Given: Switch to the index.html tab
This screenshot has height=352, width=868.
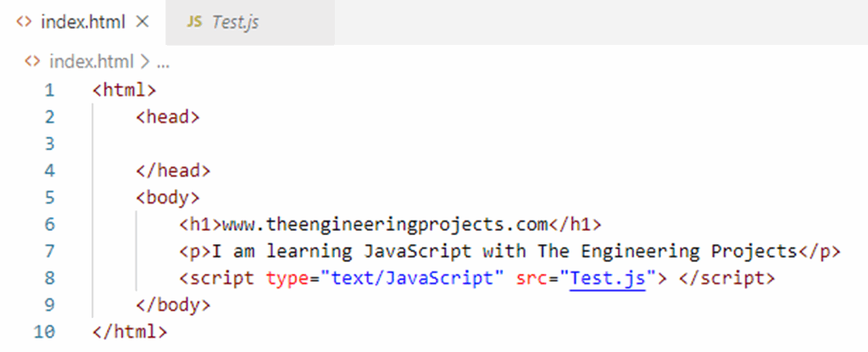Looking at the screenshot, I should point(85,22).
